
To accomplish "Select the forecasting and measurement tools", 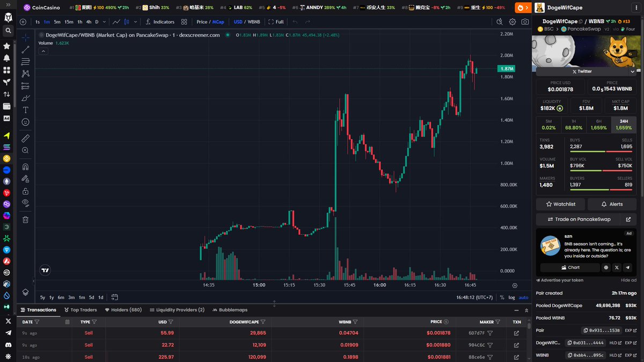I will coord(25,86).
